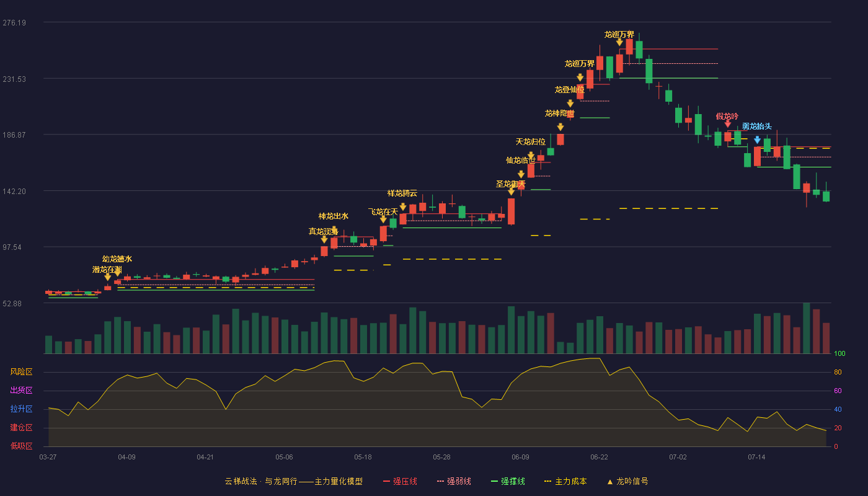Viewport: 868px width, 496px height.
Task: Click the 祥龙腾云 signal arrow marker
Action: pyautogui.click(x=403, y=207)
